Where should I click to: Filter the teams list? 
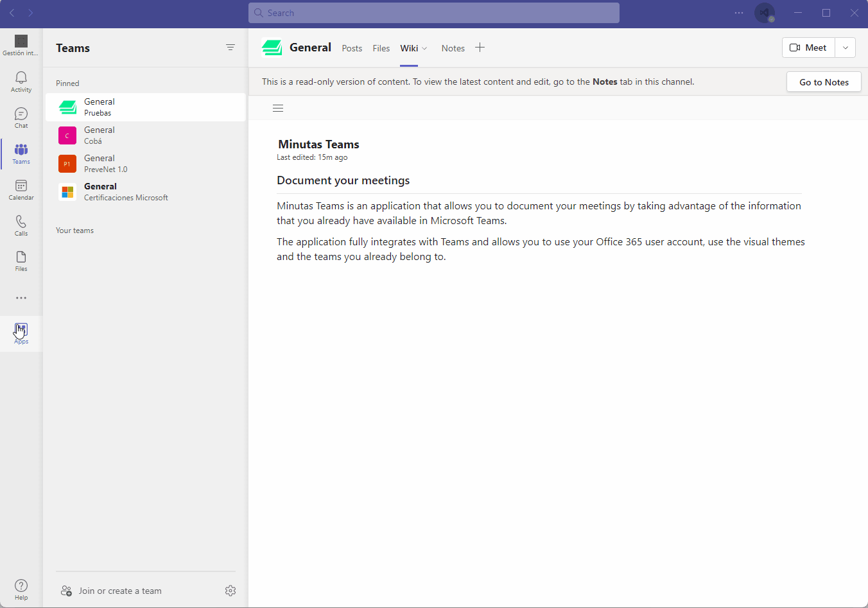230,48
